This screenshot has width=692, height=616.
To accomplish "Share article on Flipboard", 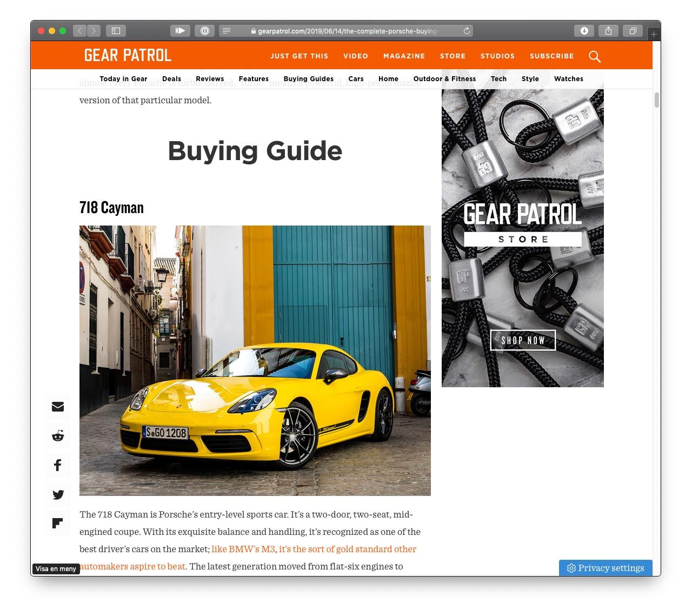I will [x=58, y=524].
